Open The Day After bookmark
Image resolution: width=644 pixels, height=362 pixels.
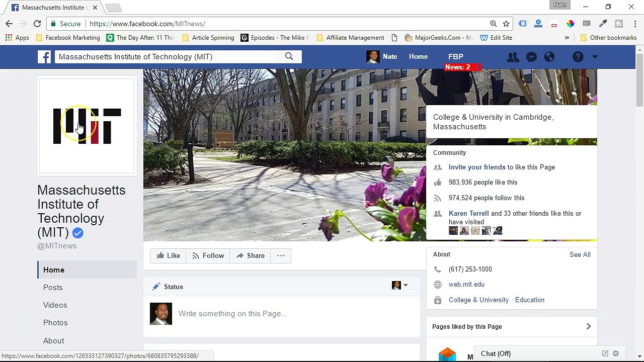(140, 38)
